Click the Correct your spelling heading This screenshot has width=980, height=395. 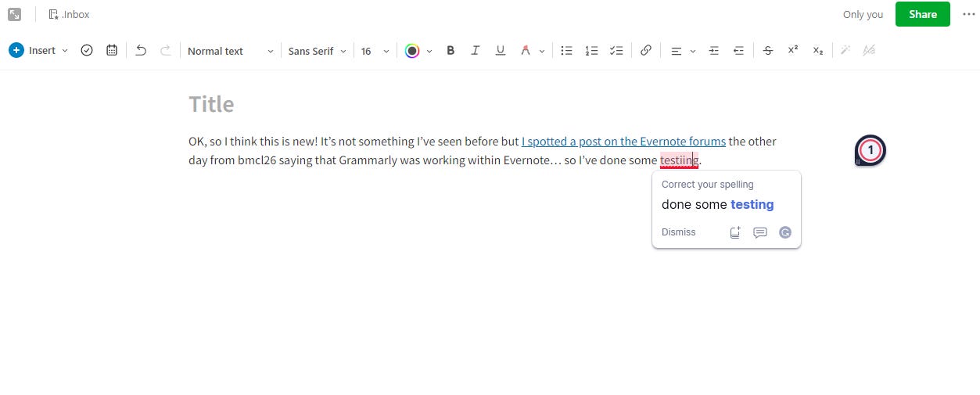(x=708, y=185)
